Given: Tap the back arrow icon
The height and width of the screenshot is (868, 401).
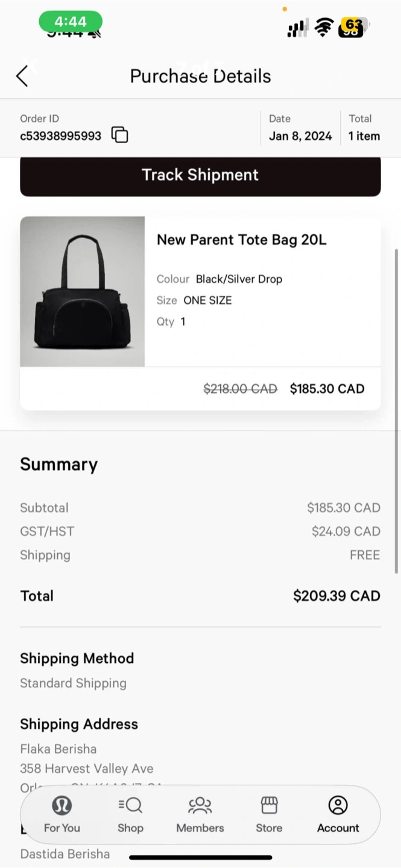Looking at the screenshot, I should pyautogui.click(x=22, y=77).
